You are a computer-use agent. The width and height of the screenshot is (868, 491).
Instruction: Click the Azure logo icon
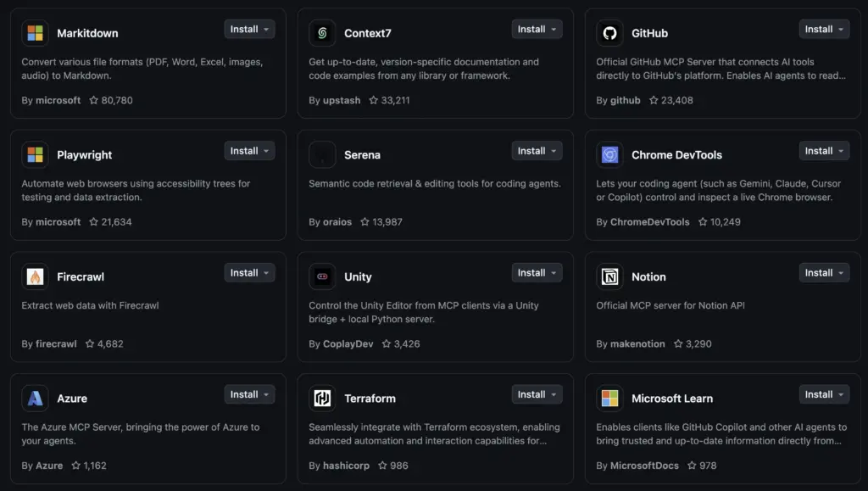point(35,399)
